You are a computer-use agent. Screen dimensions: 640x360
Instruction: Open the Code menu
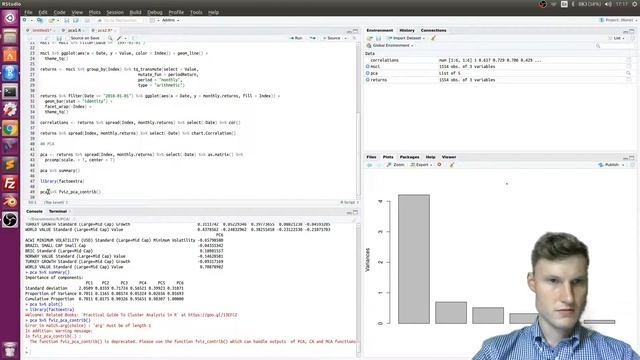click(x=60, y=12)
